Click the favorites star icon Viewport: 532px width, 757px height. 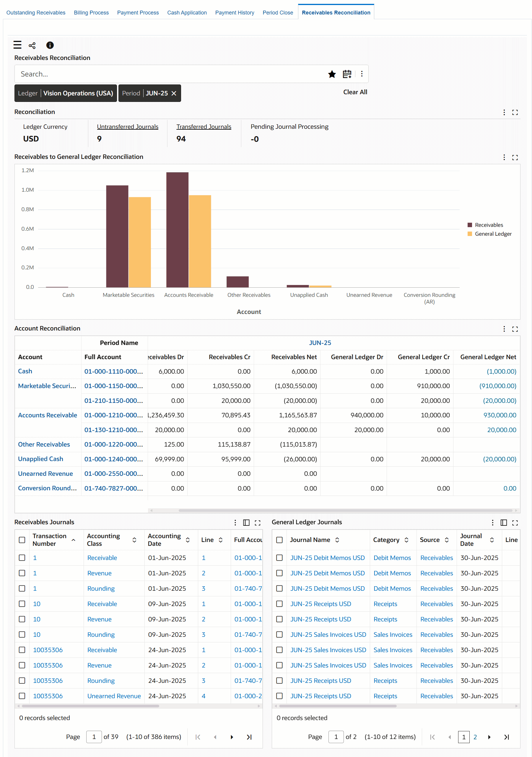[x=332, y=74]
